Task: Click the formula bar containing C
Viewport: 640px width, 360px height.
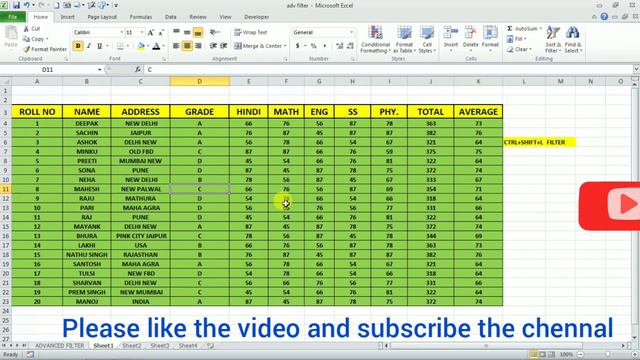Action: click(x=388, y=70)
